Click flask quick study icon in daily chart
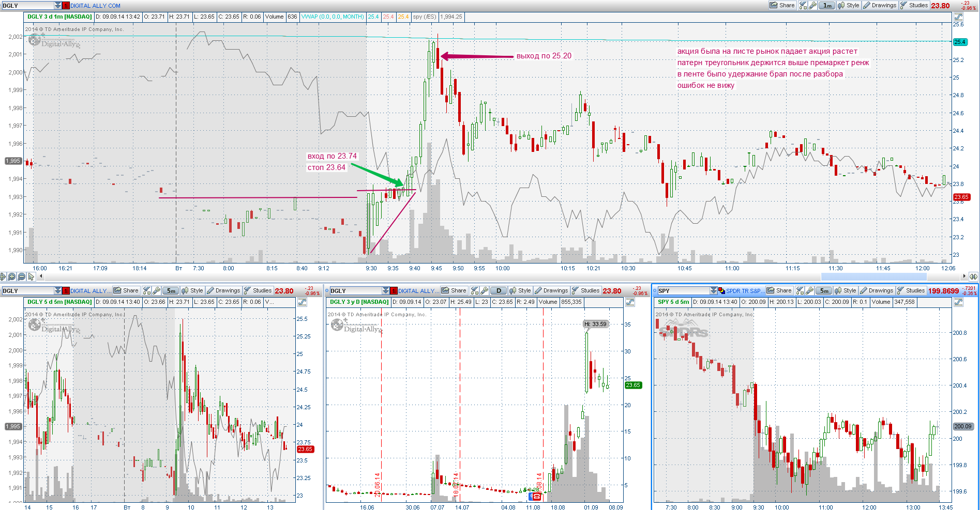 [x=475, y=290]
